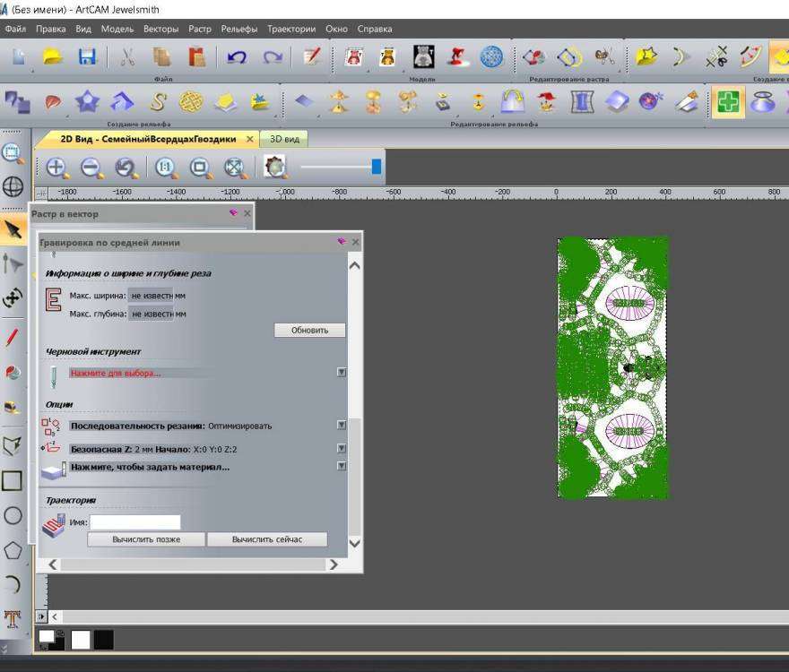The width and height of the screenshot is (789, 672).
Task: Click the slider handle in view toolbar
Action: [377, 167]
